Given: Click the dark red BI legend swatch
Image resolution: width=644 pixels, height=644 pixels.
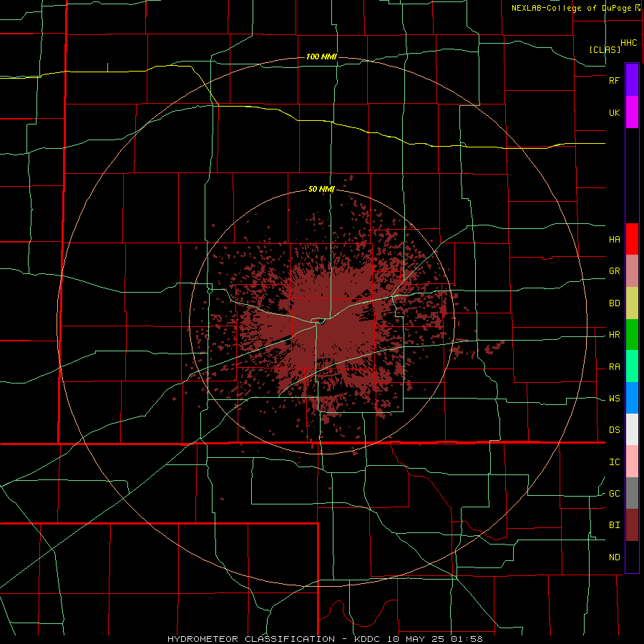Looking at the screenshot, I should [x=632, y=525].
